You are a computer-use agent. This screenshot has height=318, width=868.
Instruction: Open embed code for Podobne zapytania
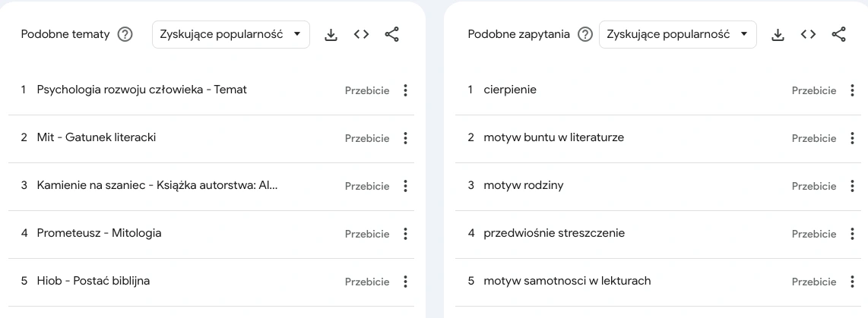[808, 35]
